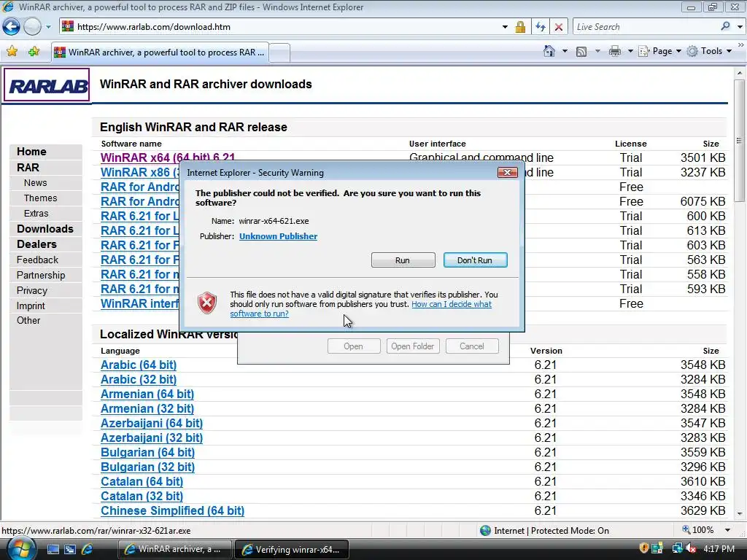This screenshot has height=560, width=747.
Task: Open the Dealers sidebar link
Action: pyautogui.click(x=36, y=244)
